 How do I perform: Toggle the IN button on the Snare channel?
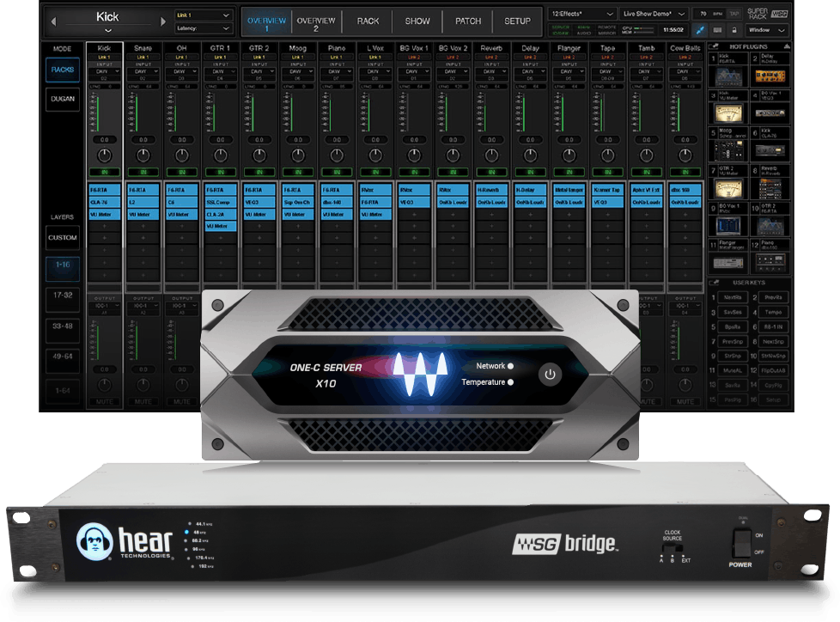143,173
